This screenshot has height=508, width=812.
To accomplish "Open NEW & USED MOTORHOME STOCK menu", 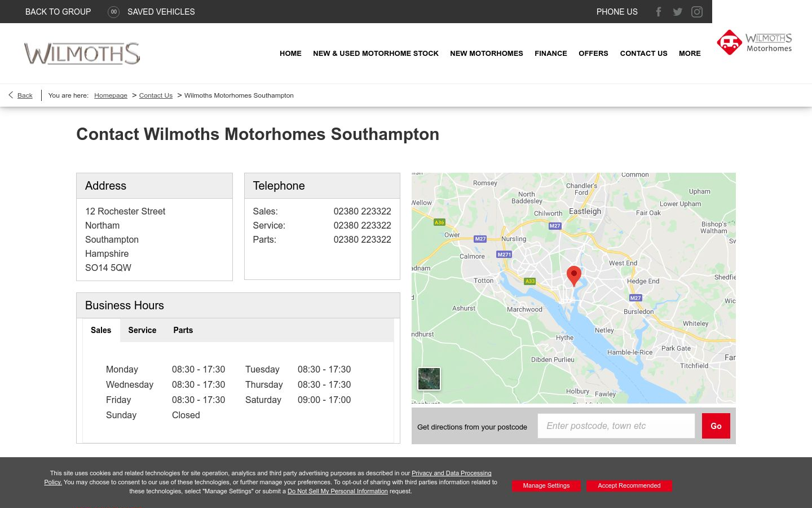I will click(x=376, y=54).
